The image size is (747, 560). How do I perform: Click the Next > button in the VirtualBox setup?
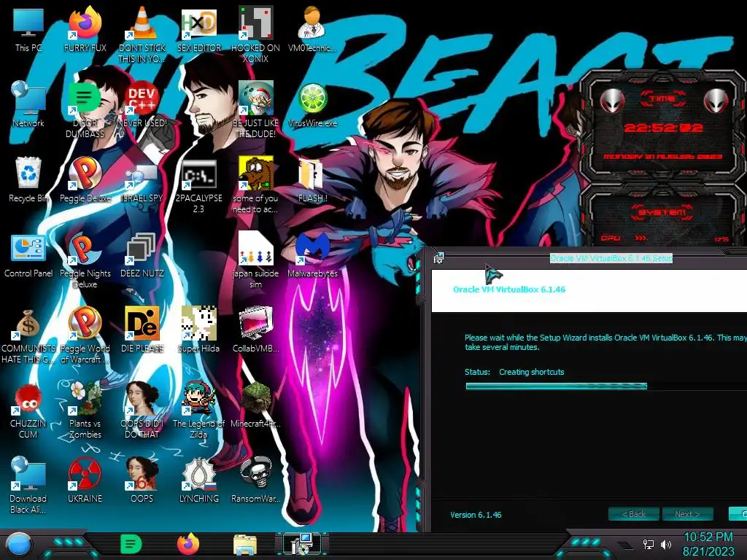point(687,514)
